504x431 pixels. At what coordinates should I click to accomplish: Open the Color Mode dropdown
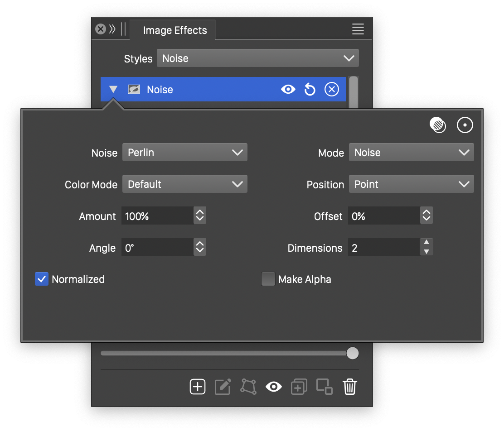(x=184, y=184)
